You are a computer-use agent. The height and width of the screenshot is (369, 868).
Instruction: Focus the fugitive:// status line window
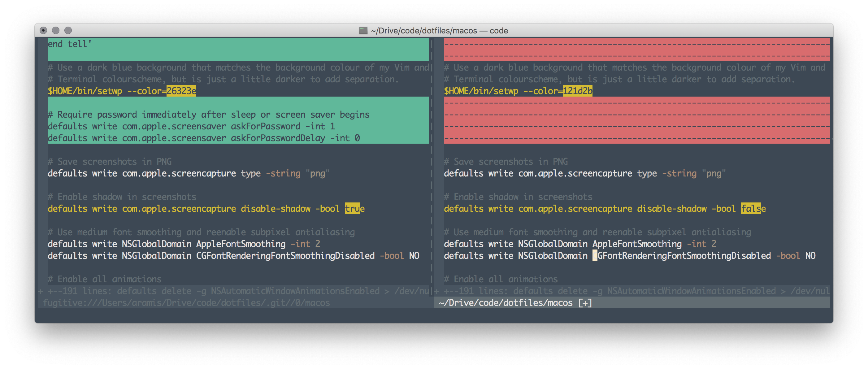tap(186, 303)
